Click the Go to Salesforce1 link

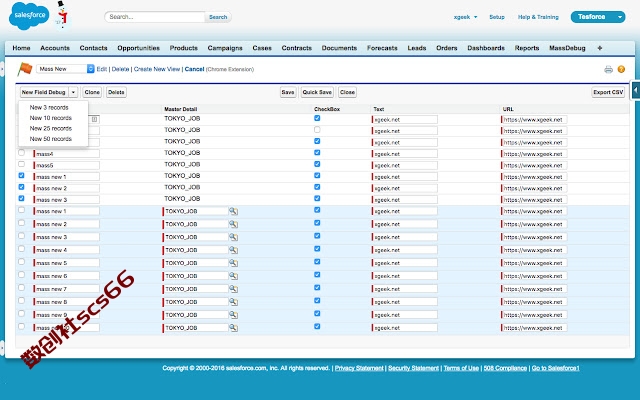555,368
